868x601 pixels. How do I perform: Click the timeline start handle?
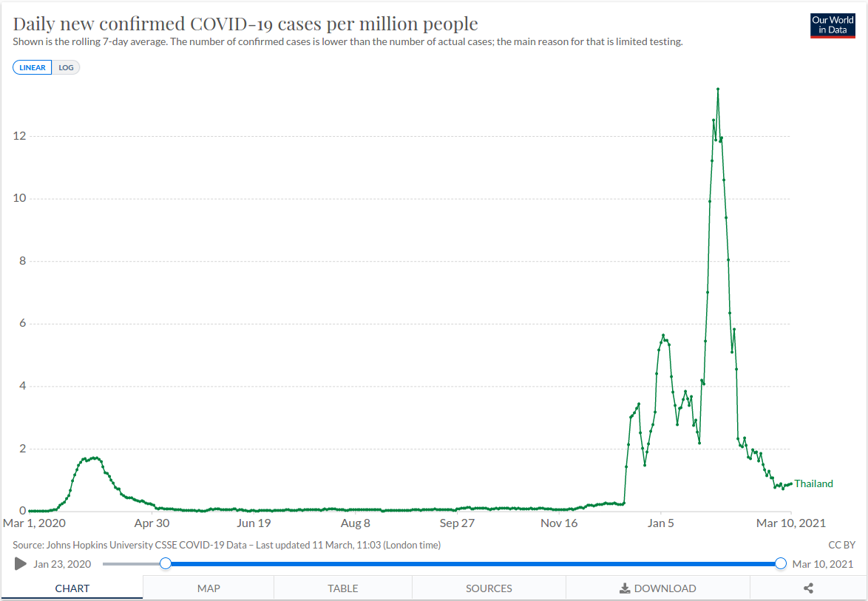click(166, 564)
